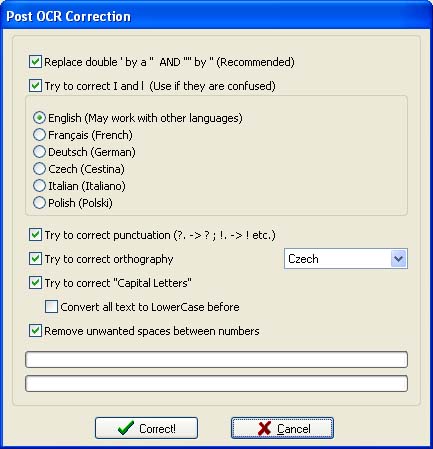Open the Czech orthography language dropdown arrow
Screen dimensions: 433x449
point(398,259)
